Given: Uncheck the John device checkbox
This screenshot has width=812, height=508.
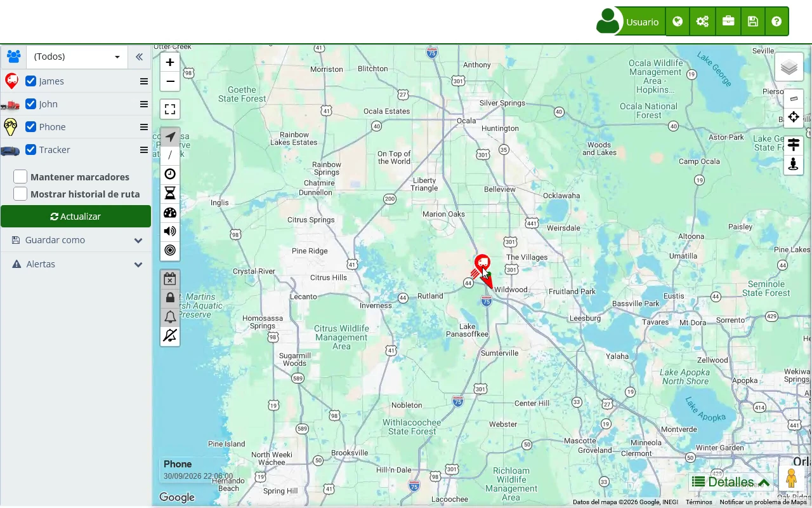Looking at the screenshot, I should (x=30, y=104).
